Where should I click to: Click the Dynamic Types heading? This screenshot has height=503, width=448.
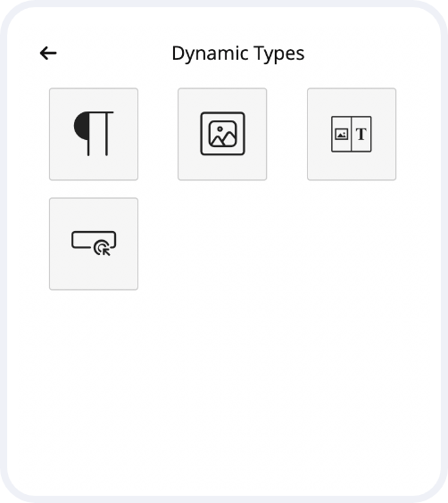pyautogui.click(x=238, y=54)
